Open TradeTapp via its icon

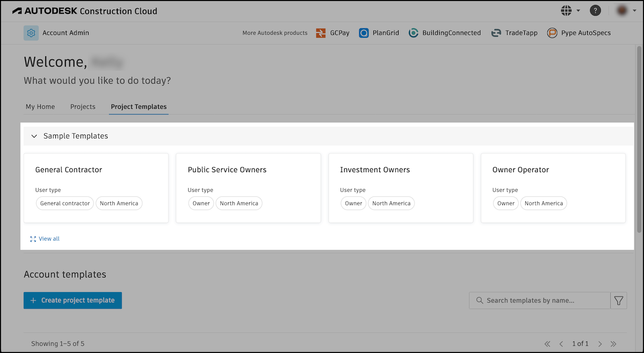tap(497, 33)
